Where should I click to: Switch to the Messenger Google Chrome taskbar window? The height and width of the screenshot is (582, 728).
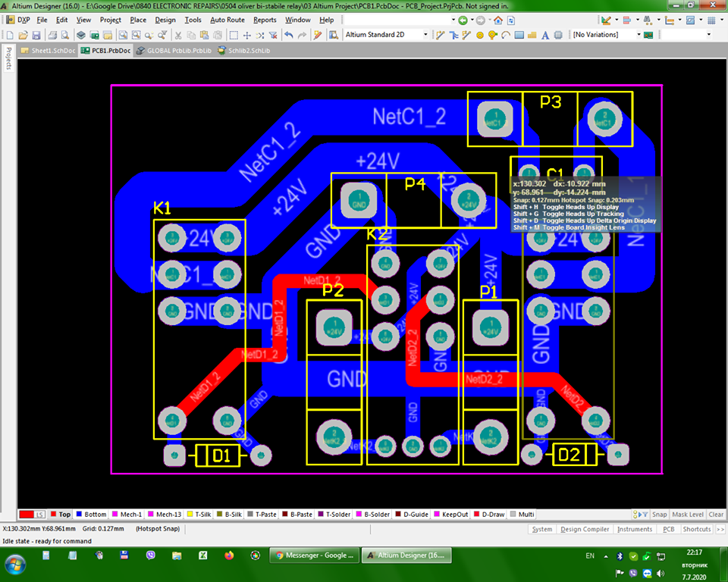click(x=314, y=555)
